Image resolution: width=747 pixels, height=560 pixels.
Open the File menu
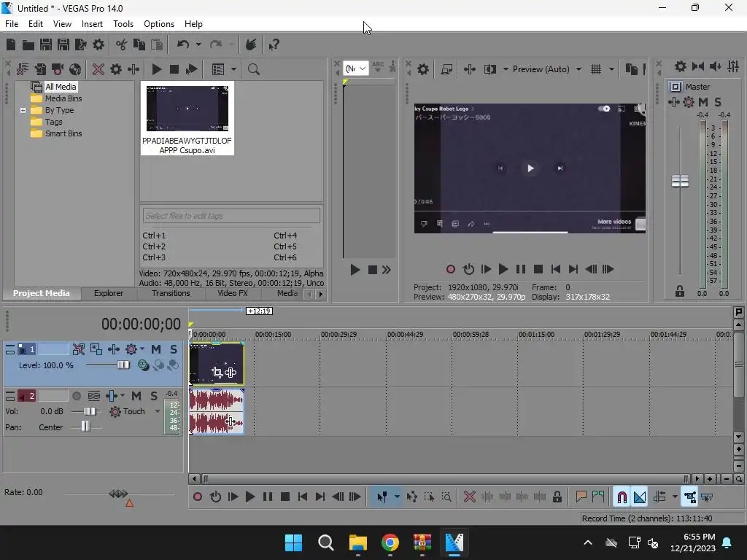click(x=12, y=24)
